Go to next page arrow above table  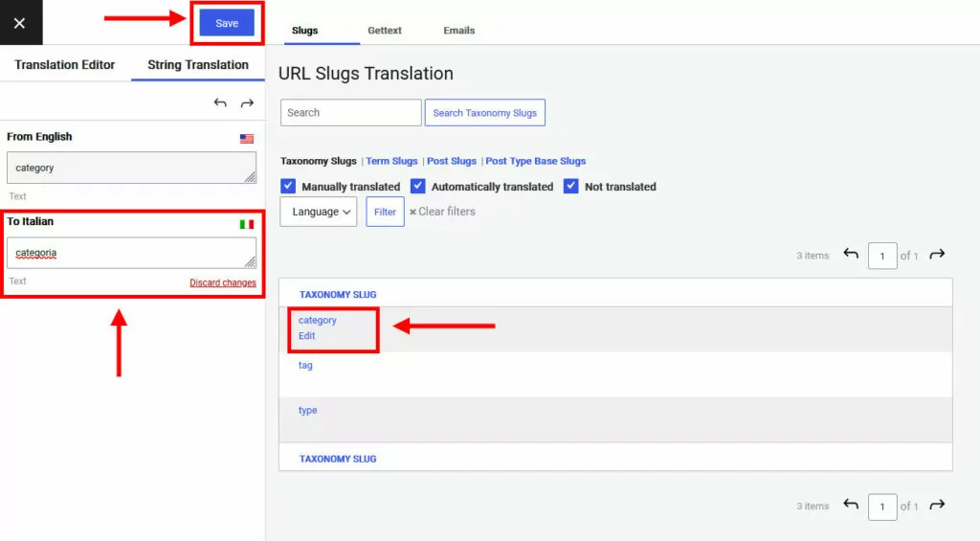point(937,255)
